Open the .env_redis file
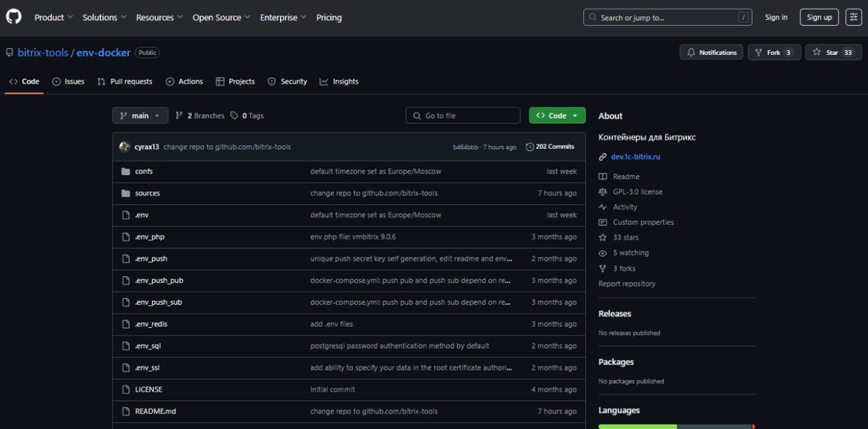The width and height of the screenshot is (868, 429). click(x=151, y=324)
